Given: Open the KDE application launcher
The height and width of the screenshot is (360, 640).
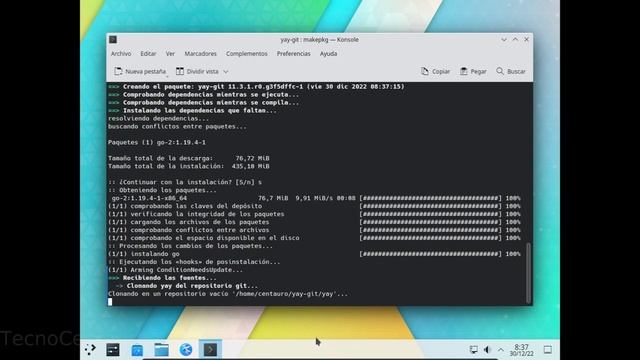Looking at the screenshot, I should coord(90,349).
